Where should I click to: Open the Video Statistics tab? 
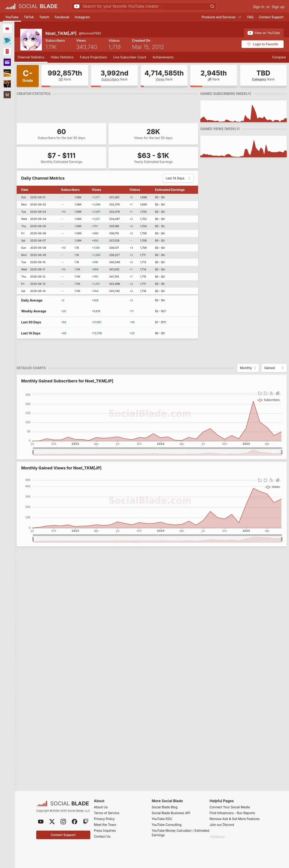[x=62, y=57]
